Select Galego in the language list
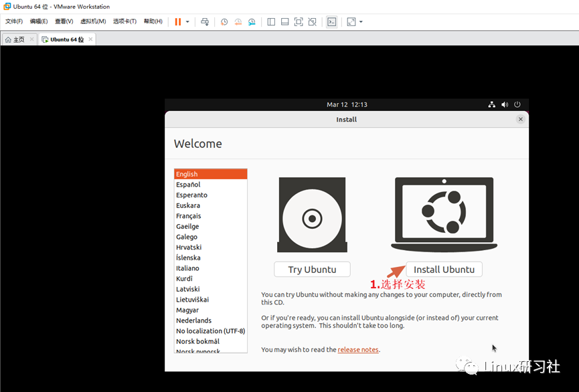Viewport: 579px width, 392px height. [210, 237]
